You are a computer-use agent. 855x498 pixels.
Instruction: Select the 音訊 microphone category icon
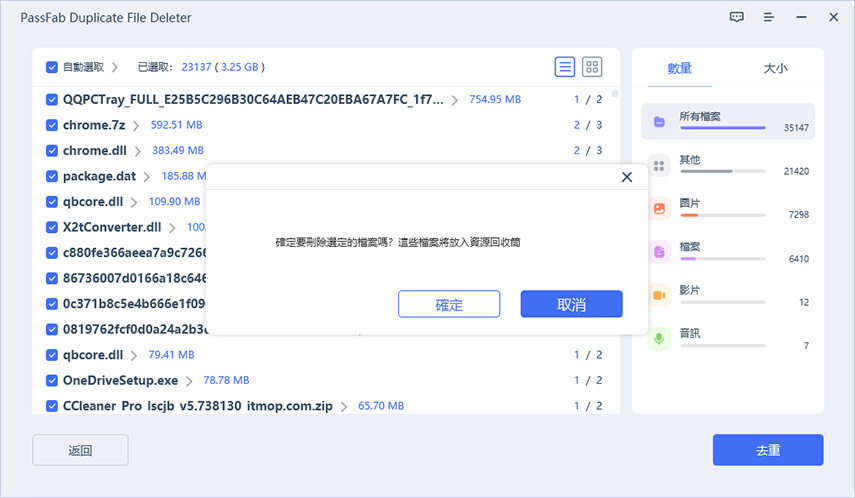[x=659, y=339]
